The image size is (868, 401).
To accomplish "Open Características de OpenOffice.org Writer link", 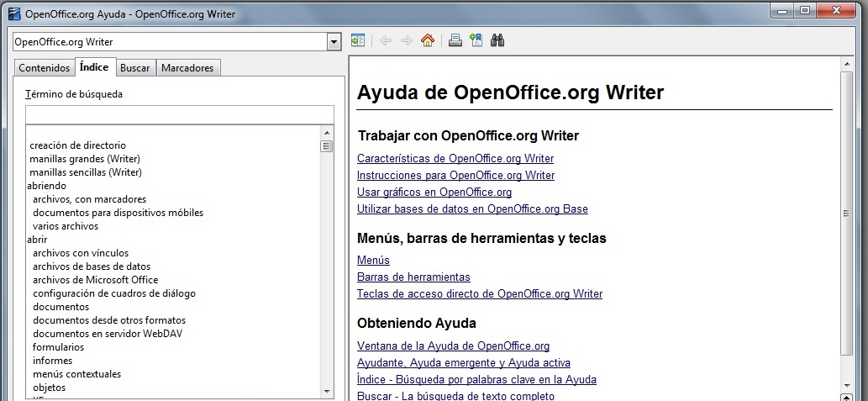I will tap(455, 158).
